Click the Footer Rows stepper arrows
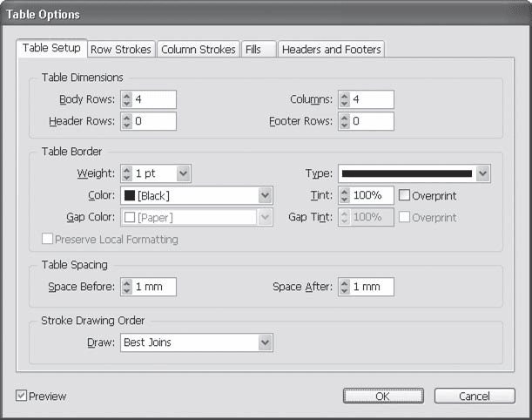The image size is (532, 420). pyautogui.click(x=344, y=121)
